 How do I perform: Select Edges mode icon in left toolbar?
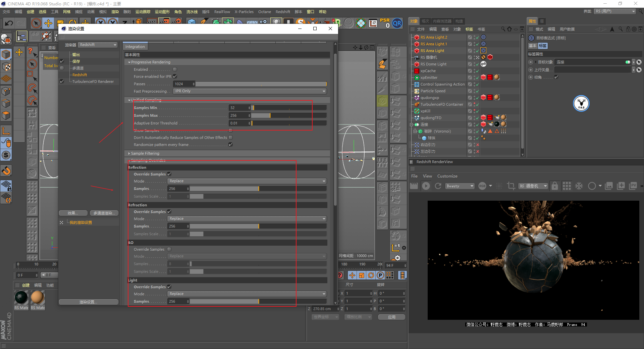click(6, 103)
